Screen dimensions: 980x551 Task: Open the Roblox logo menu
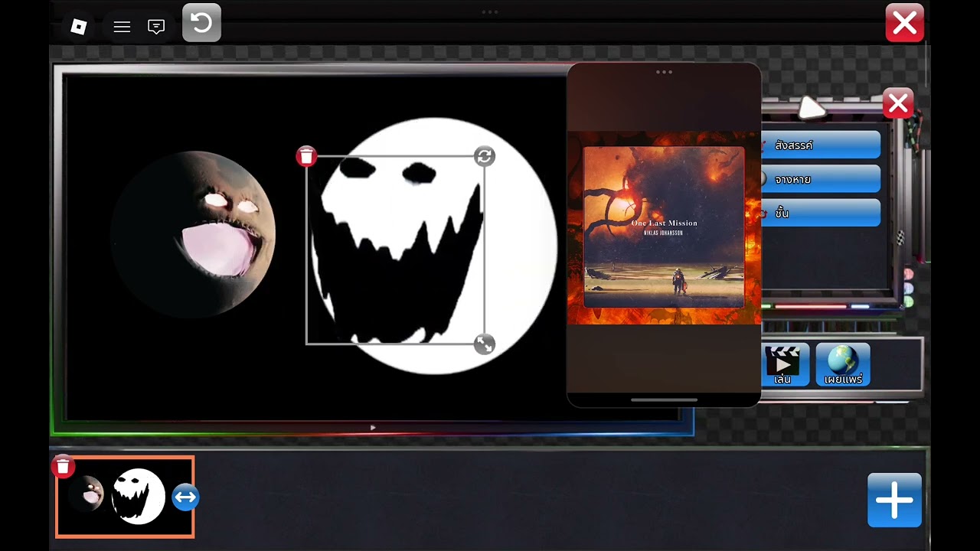pos(78,27)
